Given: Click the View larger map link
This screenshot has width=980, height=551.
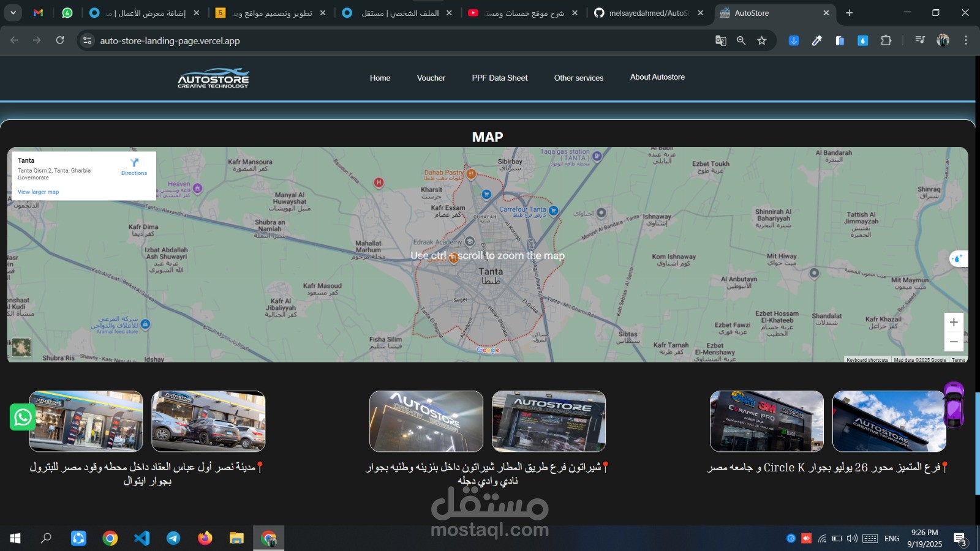Looking at the screenshot, I should 38,192.
